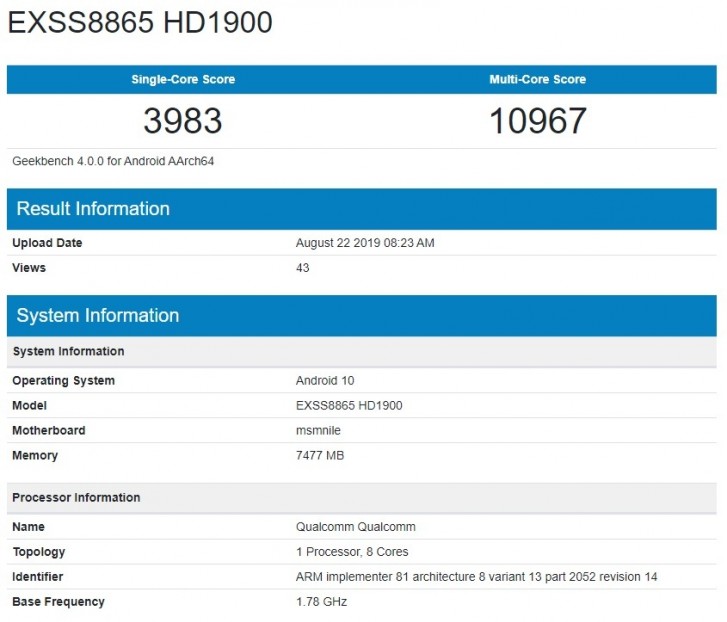This screenshot has height=622, width=727.
Task: Click the EXSS8865 HD1900 page title
Action: (x=140, y=23)
